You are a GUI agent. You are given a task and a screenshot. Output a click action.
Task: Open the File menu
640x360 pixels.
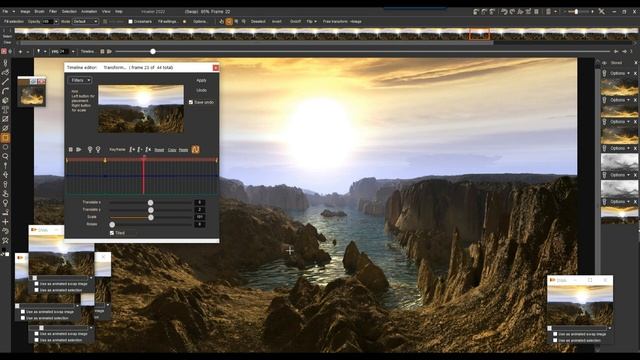pos(5,11)
